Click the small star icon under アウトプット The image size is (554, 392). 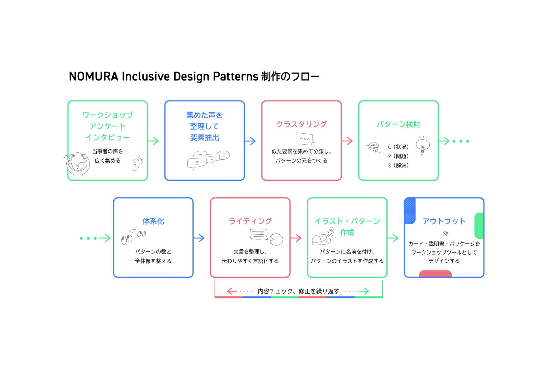(x=445, y=233)
